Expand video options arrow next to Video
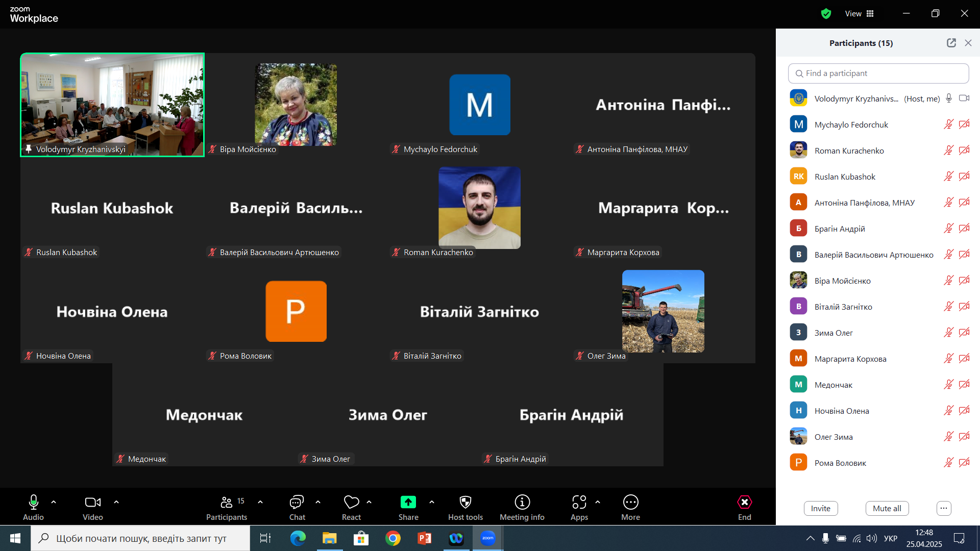Viewport: 980px width, 551px height. coord(116,503)
